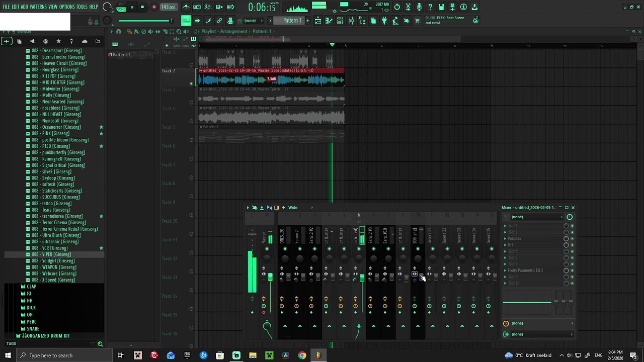Toggle mute for Track 2 in playlist
The image size is (644, 362).
191,83
